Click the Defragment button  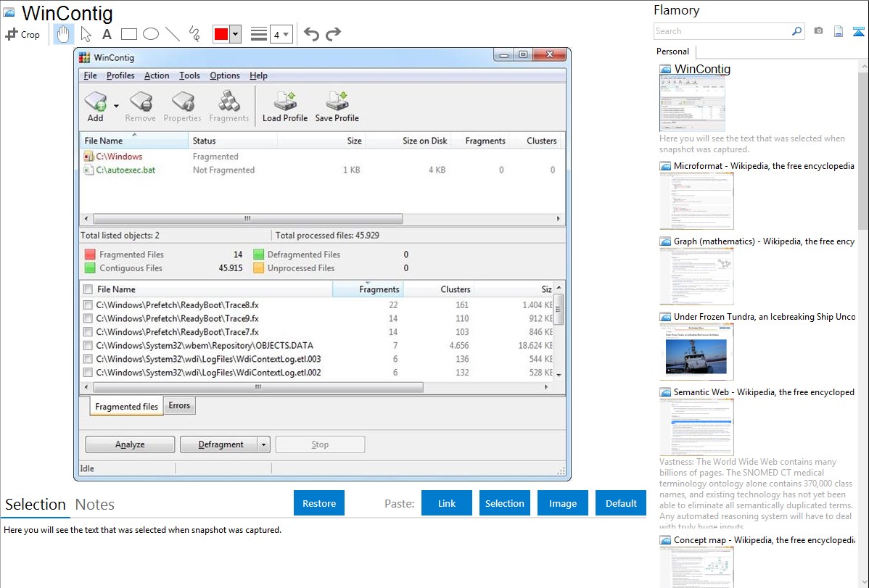pos(219,444)
